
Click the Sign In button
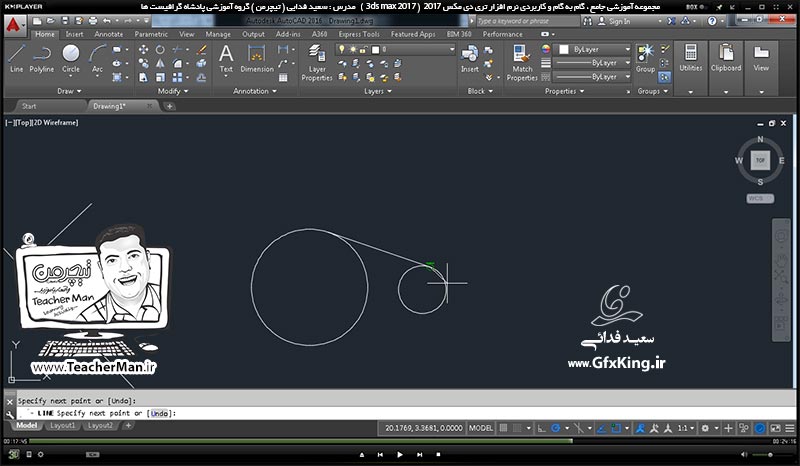(x=614, y=21)
